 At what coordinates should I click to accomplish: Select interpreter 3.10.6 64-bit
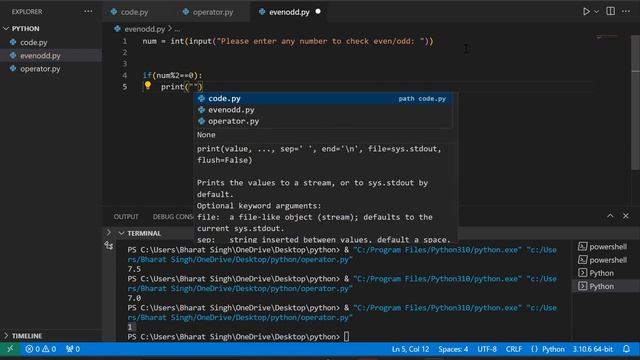click(x=592, y=349)
